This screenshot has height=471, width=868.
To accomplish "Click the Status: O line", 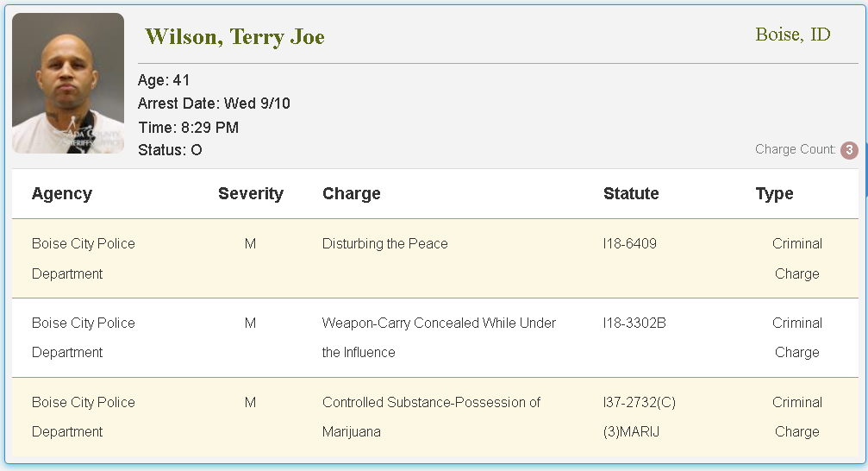I will pyautogui.click(x=170, y=150).
